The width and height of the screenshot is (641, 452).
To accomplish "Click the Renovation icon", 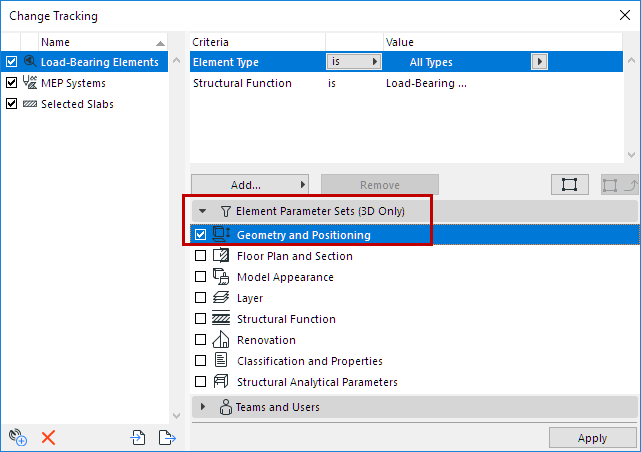I will tap(222, 340).
